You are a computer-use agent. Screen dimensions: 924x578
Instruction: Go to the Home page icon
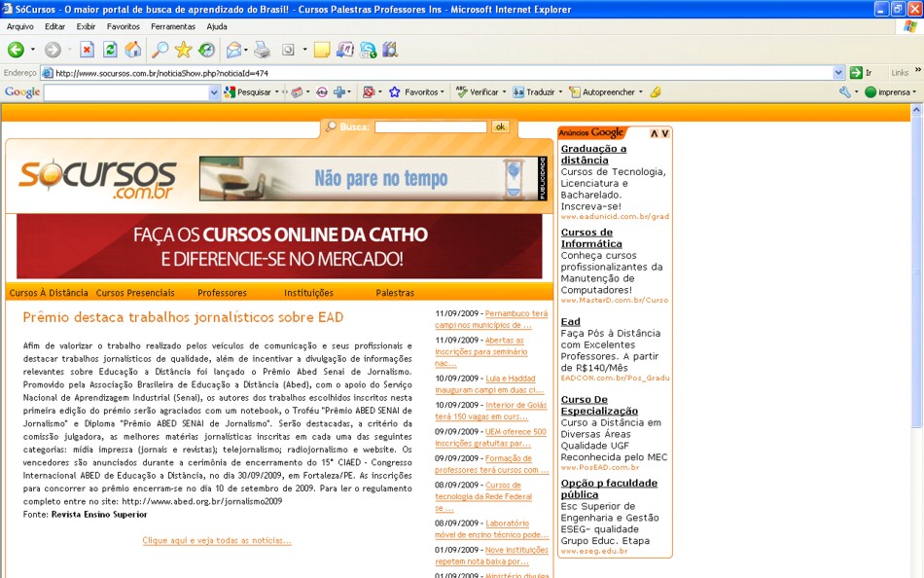tap(133, 50)
